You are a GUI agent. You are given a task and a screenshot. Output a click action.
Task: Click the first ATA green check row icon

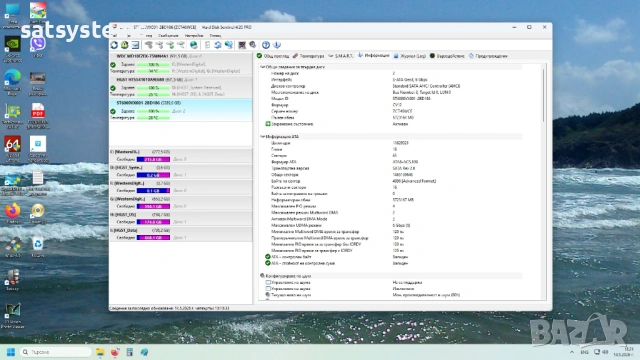click(268, 257)
